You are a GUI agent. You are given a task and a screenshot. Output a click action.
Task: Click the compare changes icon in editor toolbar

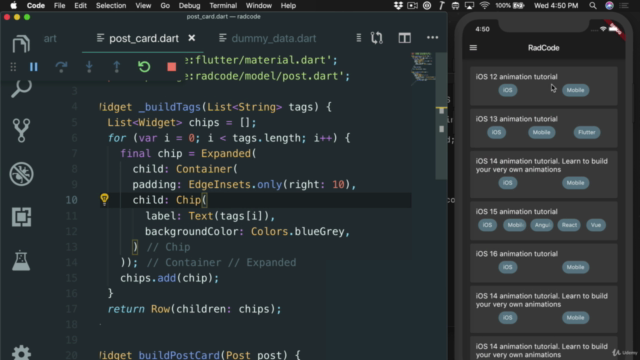point(377,38)
